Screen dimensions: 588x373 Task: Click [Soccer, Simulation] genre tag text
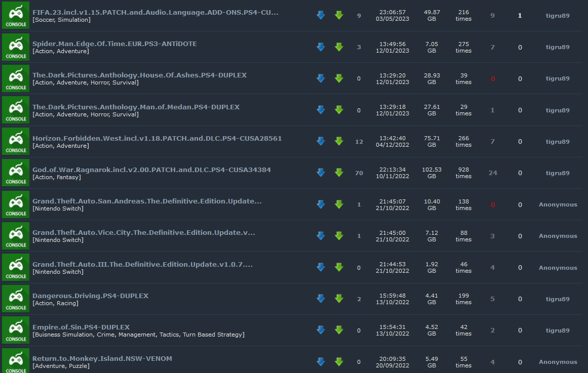[61, 20]
